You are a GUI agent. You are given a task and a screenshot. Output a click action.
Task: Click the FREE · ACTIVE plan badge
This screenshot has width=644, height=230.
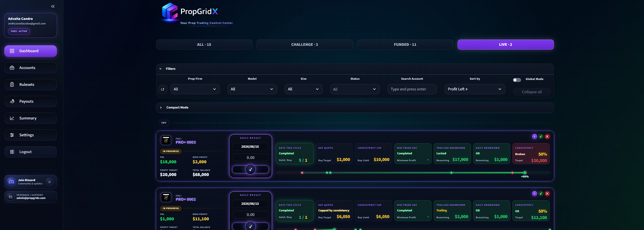[19, 31]
